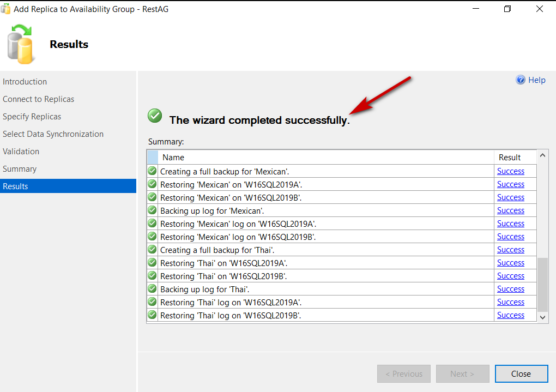Click the blue Help question mark icon
Image resolution: width=556 pixels, height=392 pixels.
(x=521, y=80)
